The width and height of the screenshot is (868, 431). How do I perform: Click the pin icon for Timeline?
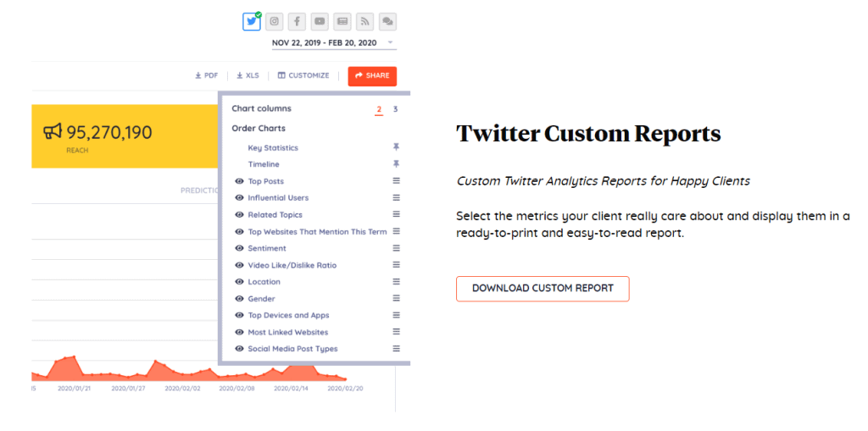tap(397, 163)
